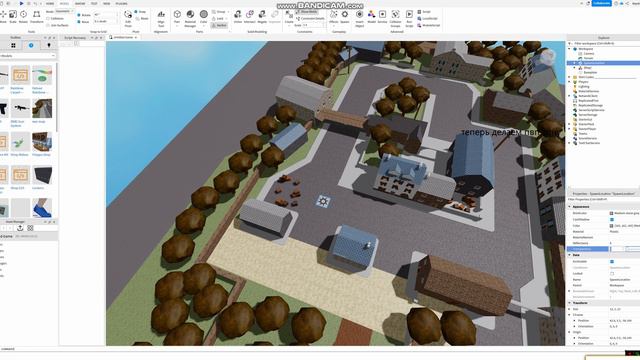Collapse the Data properties section
Screen dimensions: 640x360
click(570, 255)
